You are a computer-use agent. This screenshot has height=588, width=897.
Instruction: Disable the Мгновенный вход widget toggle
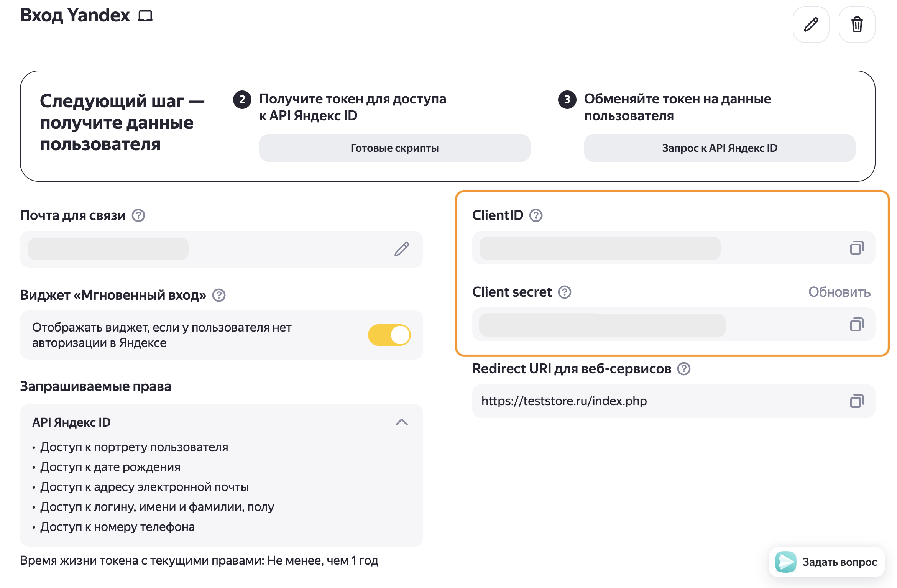[389, 335]
